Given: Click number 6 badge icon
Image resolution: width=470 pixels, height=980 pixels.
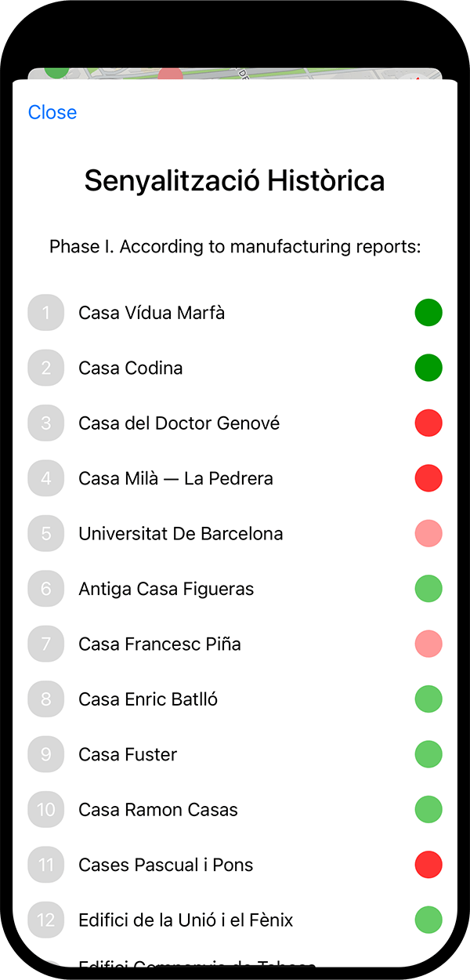Looking at the screenshot, I should (46, 589).
